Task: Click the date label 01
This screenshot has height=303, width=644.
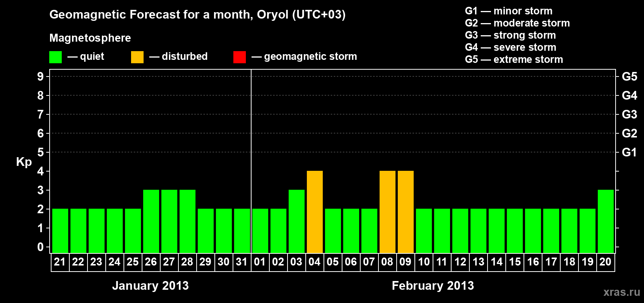Action: click(x=260, y=262)
